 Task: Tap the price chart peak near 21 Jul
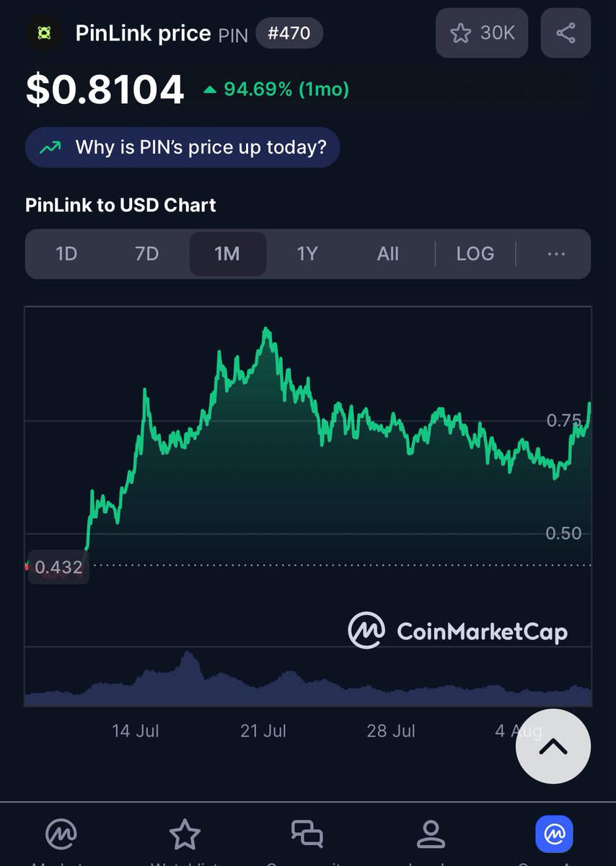click(266, 330)
